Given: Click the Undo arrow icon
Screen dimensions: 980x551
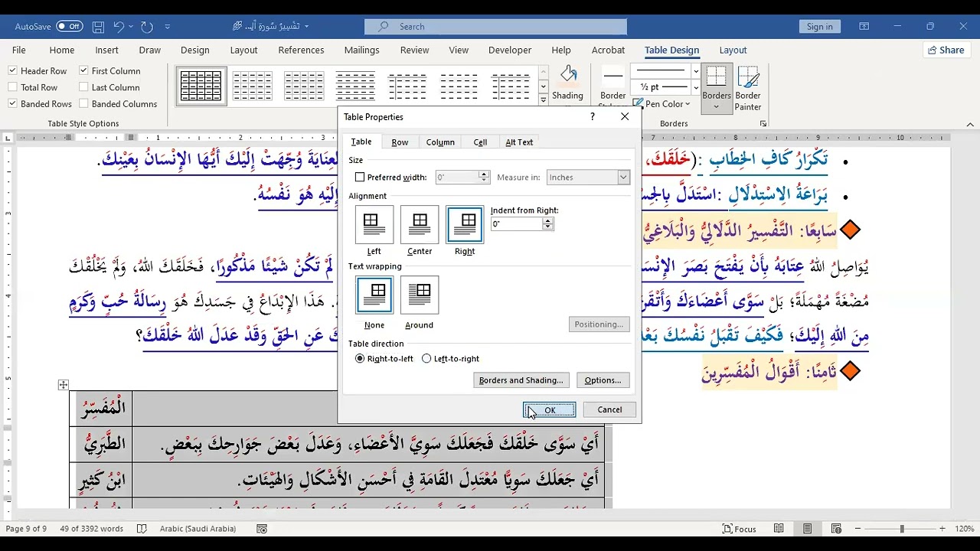Looking at the screenshot, I should 119,26.
